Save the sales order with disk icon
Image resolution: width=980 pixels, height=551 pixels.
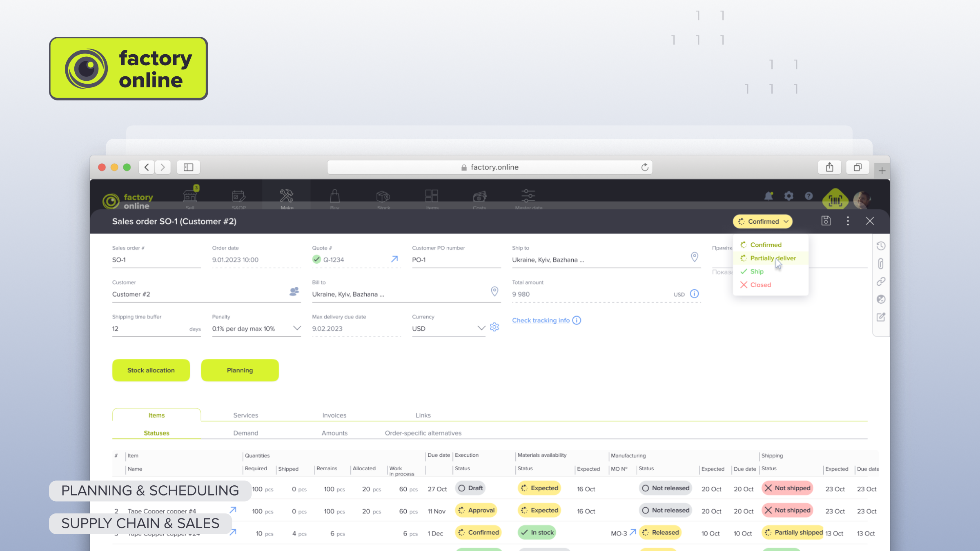pos(826,221)
